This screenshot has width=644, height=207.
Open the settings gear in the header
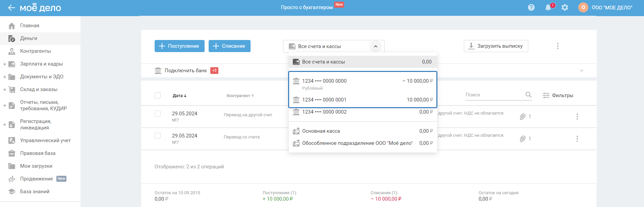pyautogui.click(x=565, y=7)
